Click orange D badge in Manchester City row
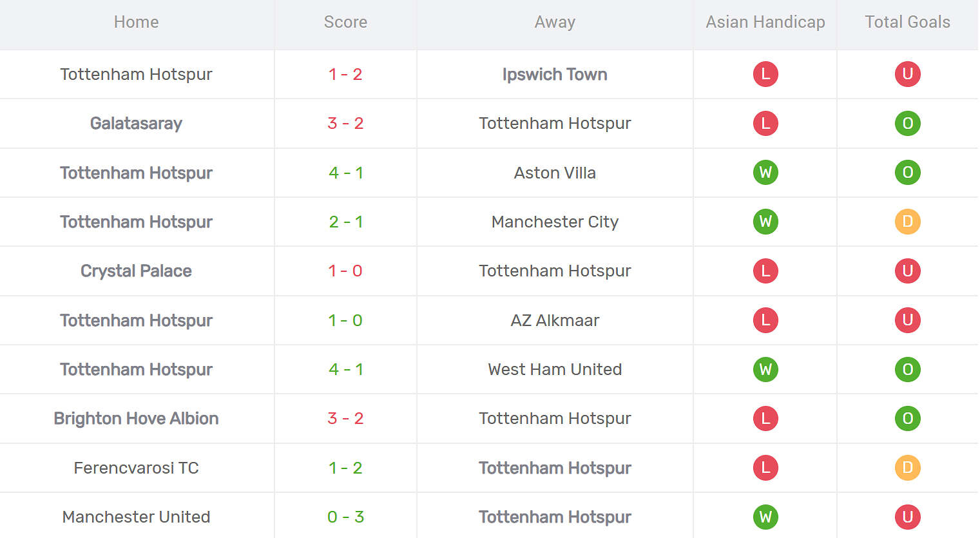980x538 pixels. pos(907,222)
